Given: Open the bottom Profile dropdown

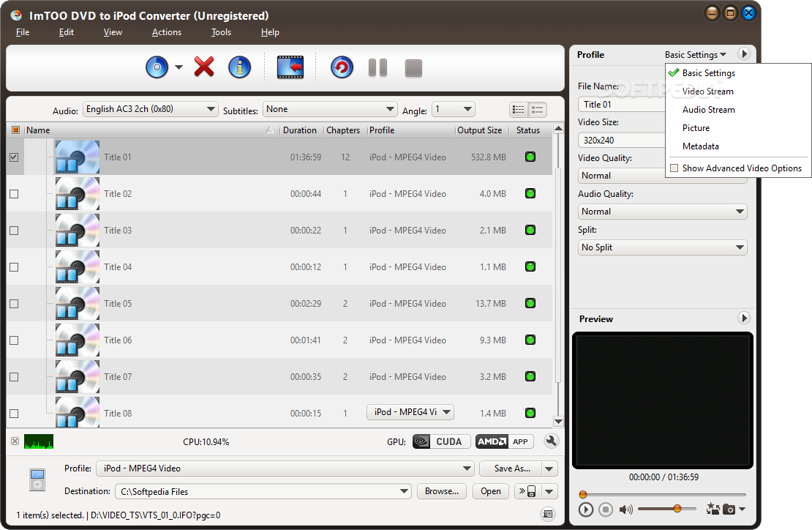Looking at the screenshot, I should (285, 469).
